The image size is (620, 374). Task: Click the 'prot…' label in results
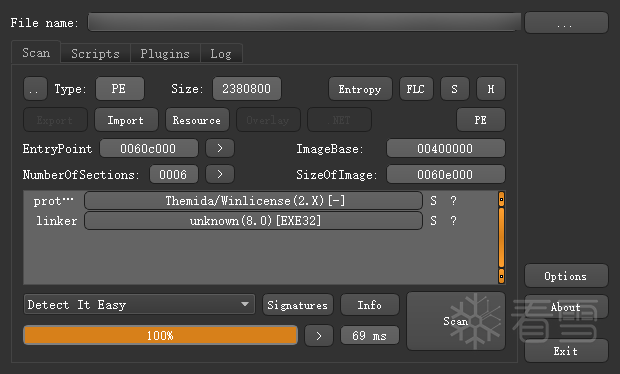coord(54,201)
